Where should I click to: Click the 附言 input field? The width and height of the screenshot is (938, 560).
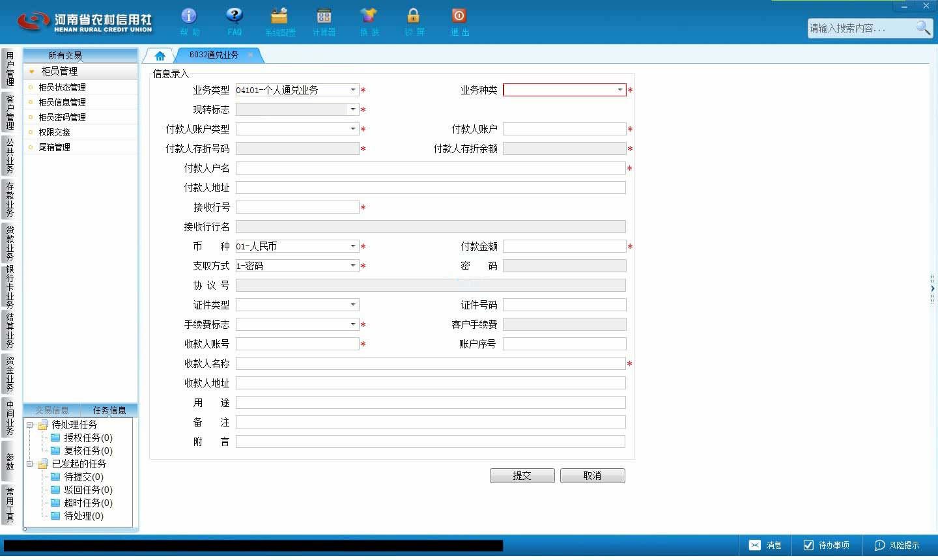tap(431, 441)
